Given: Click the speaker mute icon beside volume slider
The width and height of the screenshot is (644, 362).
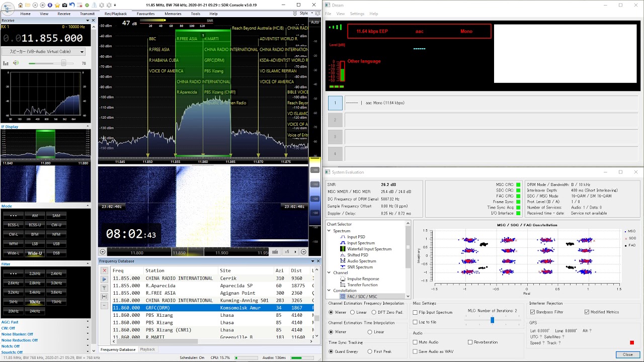Looking at the screenshot, I should 16,63.
